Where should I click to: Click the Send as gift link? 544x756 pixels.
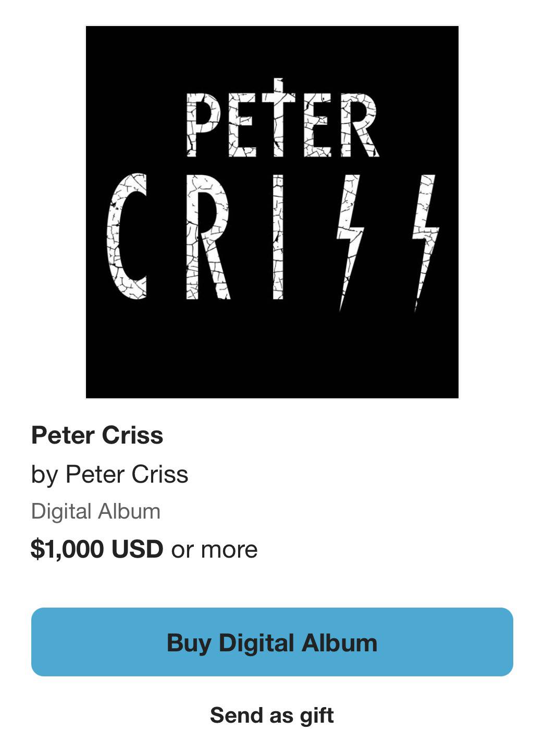[271, 715]
